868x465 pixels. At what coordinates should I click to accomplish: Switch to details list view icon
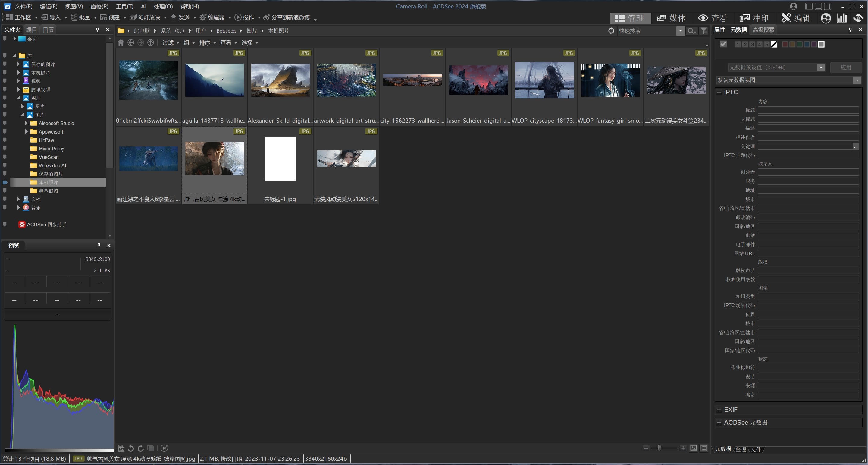click(704, 448)
